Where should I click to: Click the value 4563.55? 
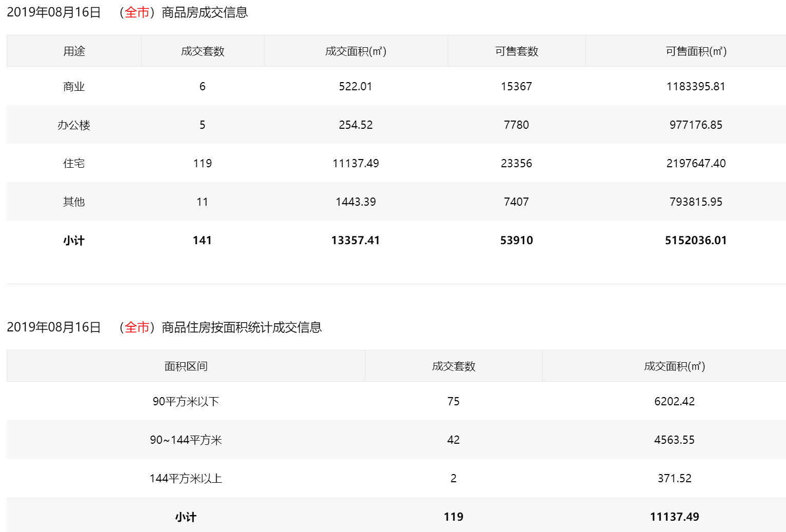pyautogui.click(x=675, y=440)
